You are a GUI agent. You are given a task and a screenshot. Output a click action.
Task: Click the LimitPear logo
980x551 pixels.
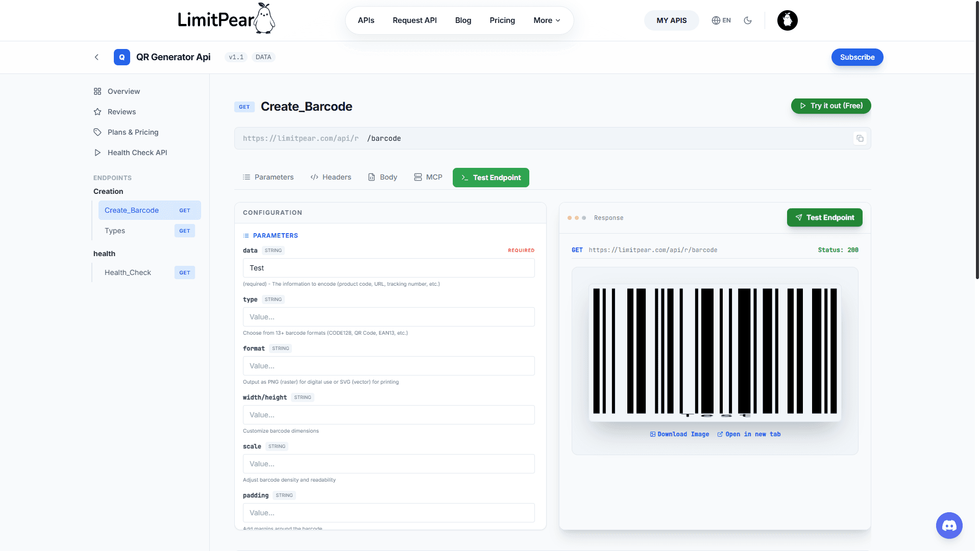click(x=226, y=19)
